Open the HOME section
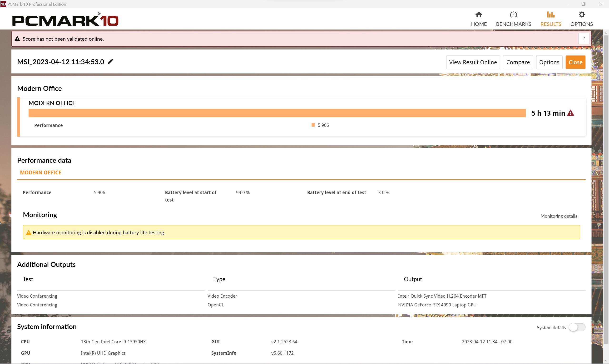Viewport: 609px width, 364px height. [479, 19]
